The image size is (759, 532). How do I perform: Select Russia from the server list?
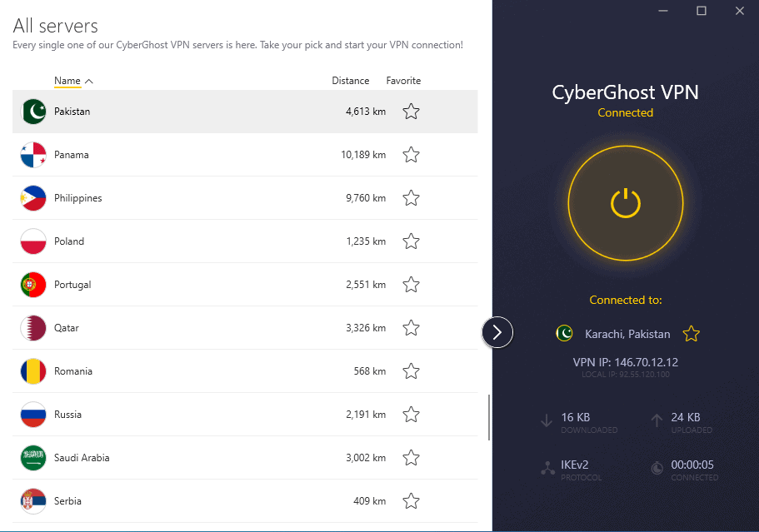pos(208,415)
